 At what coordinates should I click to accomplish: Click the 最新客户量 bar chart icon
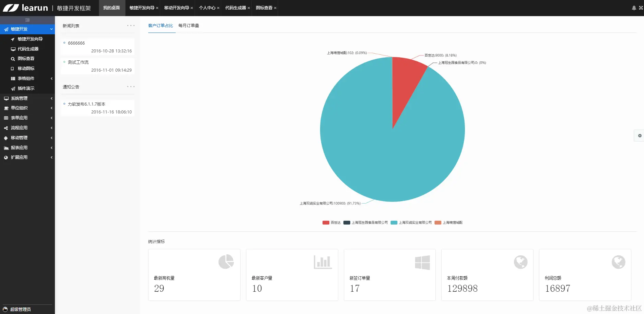click(323, 262)
